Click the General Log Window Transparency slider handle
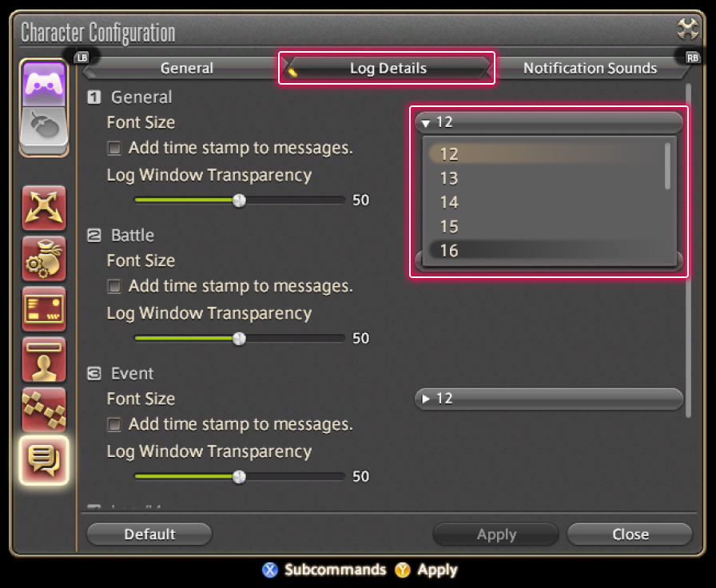 [x=239, y=200]
